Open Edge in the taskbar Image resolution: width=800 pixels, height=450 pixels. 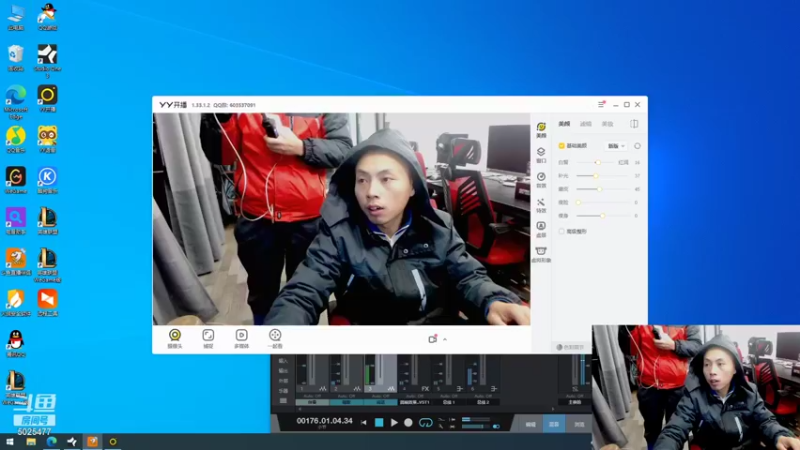[x=52, y=442]
